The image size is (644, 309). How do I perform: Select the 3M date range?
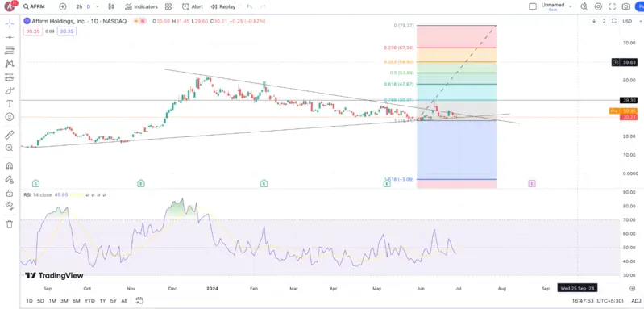point(64,301)
